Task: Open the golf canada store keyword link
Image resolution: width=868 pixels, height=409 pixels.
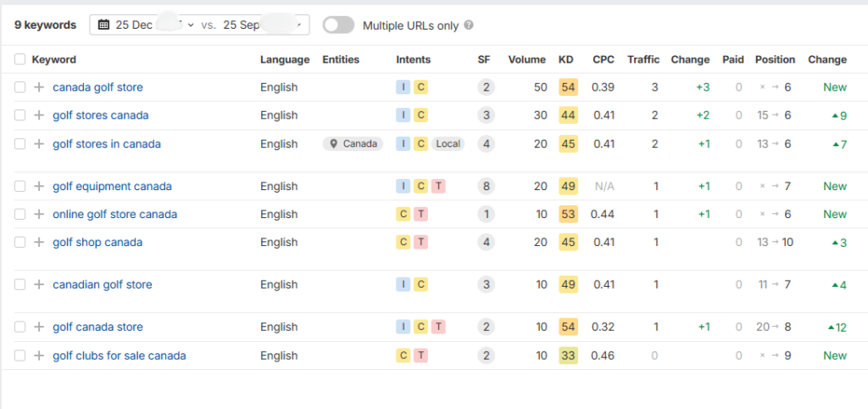Action: [97, 328]
